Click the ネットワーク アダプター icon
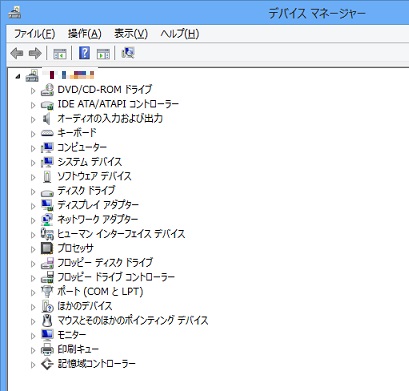Viewport: 409px width, 391px height. (x=47, y=220)
